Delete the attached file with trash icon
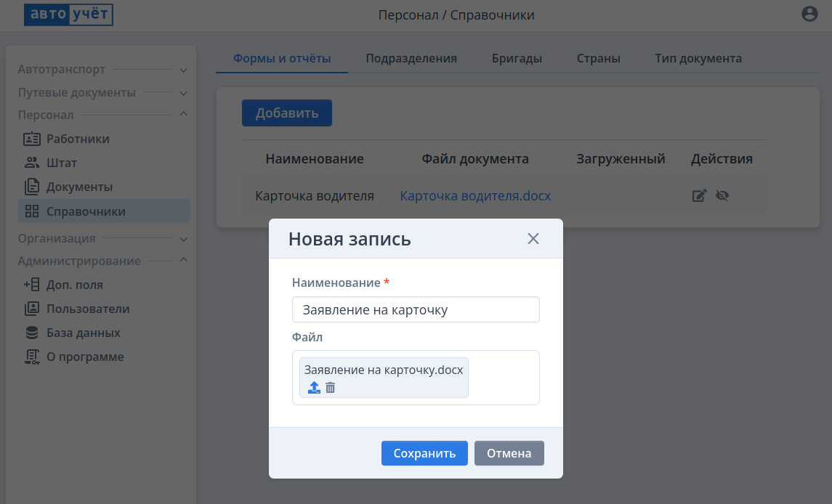 point(331,388)
